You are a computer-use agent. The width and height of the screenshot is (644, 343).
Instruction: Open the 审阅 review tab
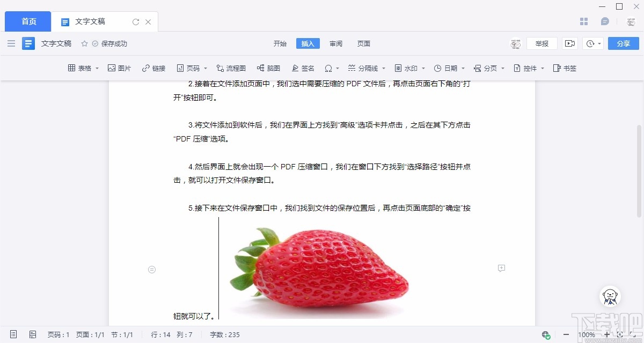pyautogui.click(x=336, y=43)
